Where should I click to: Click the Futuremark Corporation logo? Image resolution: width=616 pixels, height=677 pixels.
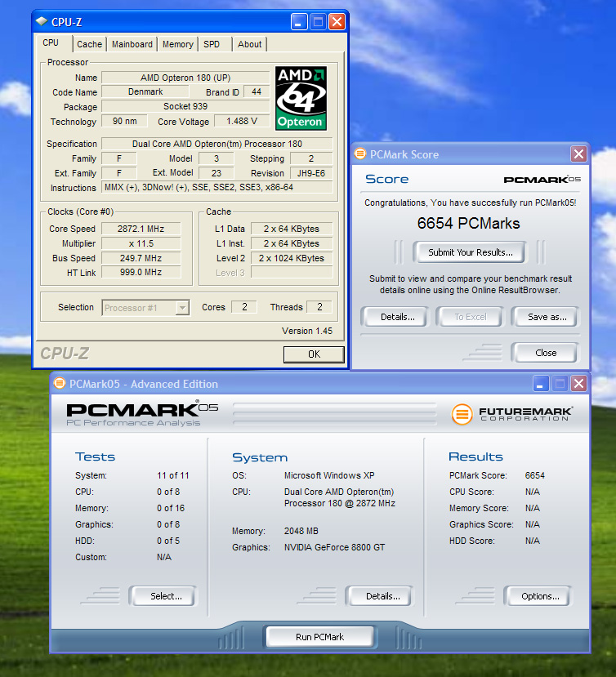click(x=512, y=413)
